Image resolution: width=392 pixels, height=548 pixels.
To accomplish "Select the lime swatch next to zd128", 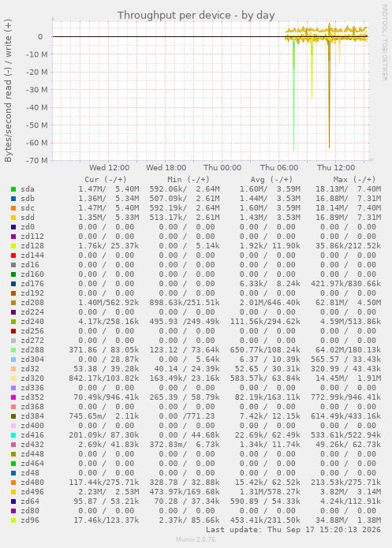I will [13, 246].
